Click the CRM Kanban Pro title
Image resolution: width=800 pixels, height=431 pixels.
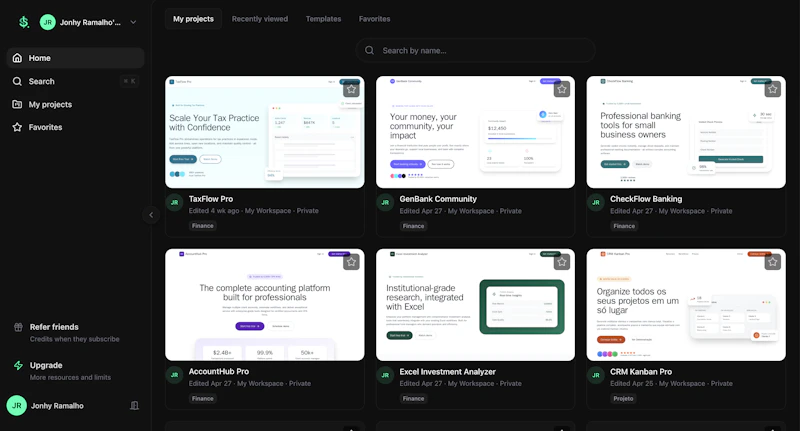641,372
